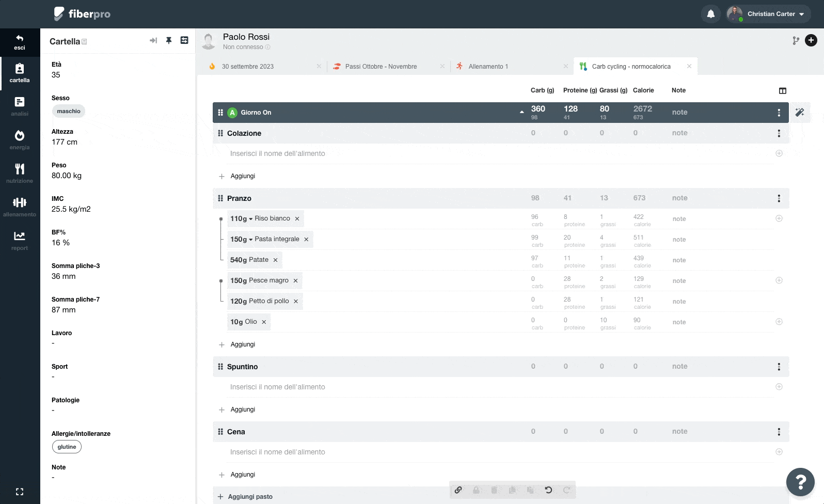The height and width of the screenshot is (504, 824).
Task: Remove Patate food item
Action: [x=275, y=260]
